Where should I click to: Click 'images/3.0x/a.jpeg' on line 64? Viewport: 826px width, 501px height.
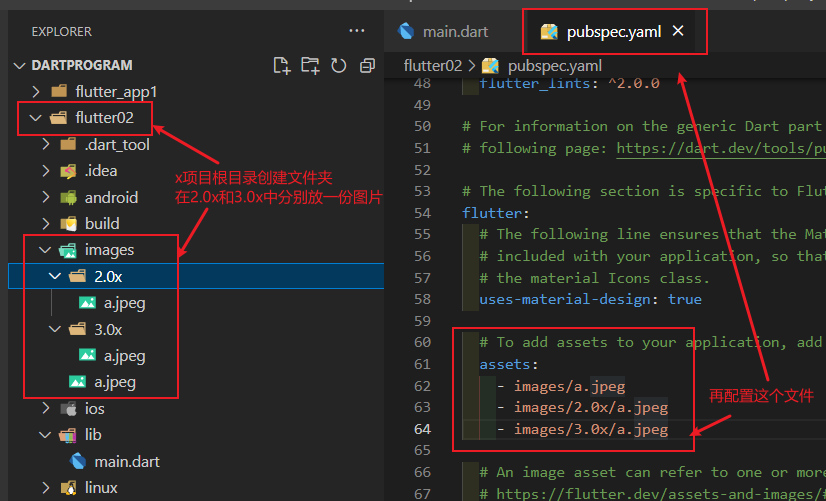[591, 429]
